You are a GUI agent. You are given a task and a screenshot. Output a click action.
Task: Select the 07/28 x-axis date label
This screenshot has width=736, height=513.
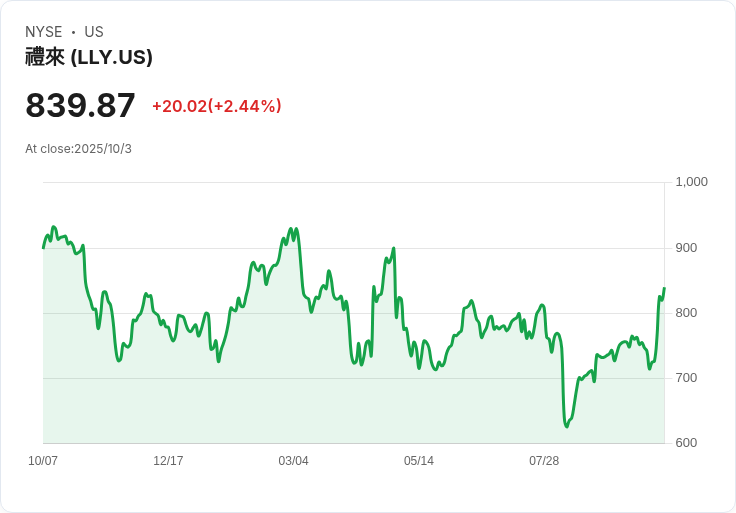[544, 460]
